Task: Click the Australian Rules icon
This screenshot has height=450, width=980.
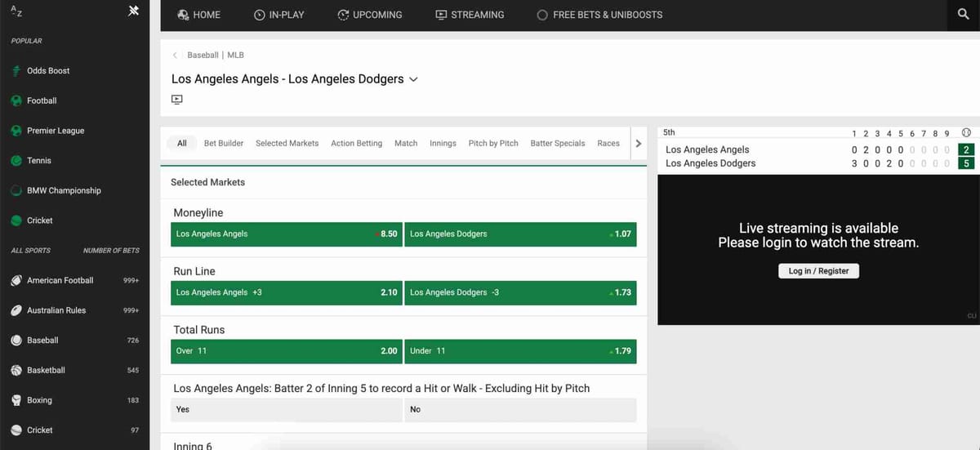Action: (16, 310)
